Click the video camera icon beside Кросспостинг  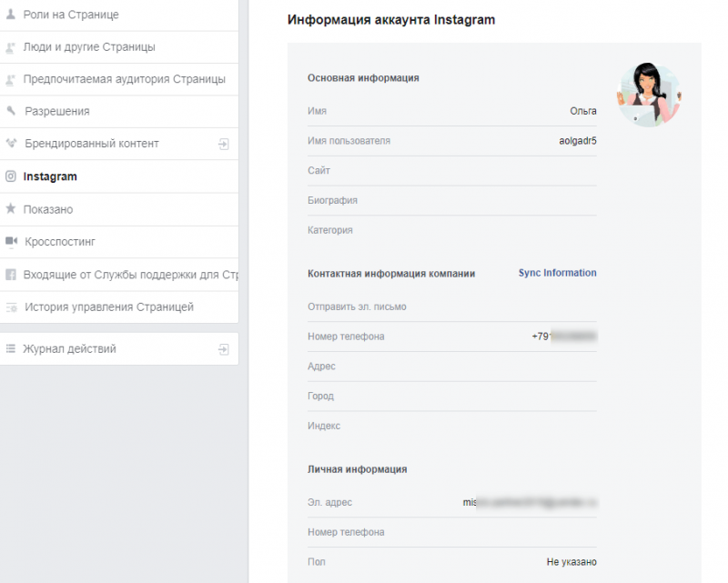pos(11,242)
